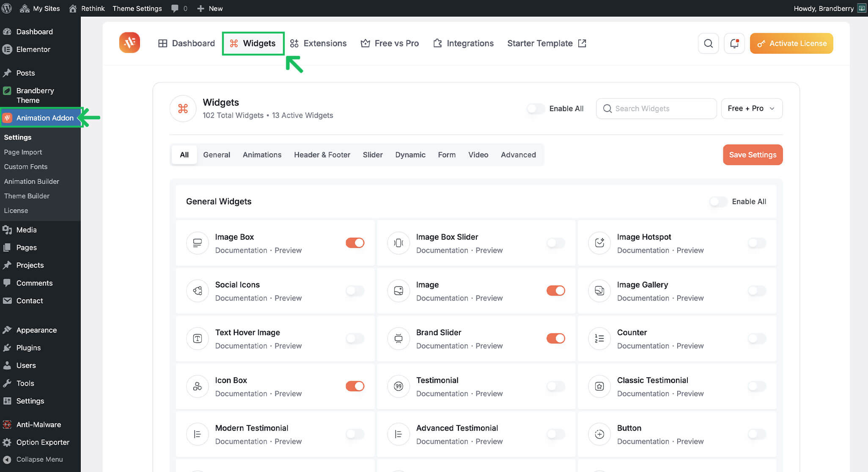Viewport: 868px width, 472px height.
Task: Click the search magnifier icon in header
Action: coord(708,43)
